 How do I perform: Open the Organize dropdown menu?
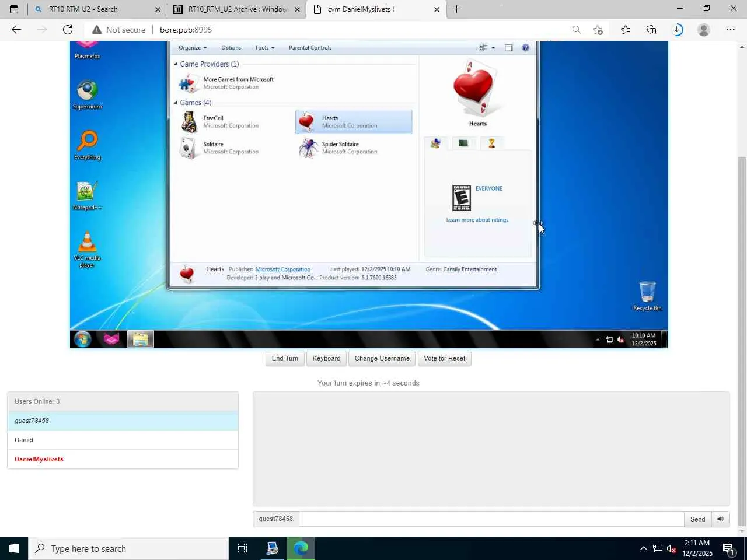tap(193, 48)
